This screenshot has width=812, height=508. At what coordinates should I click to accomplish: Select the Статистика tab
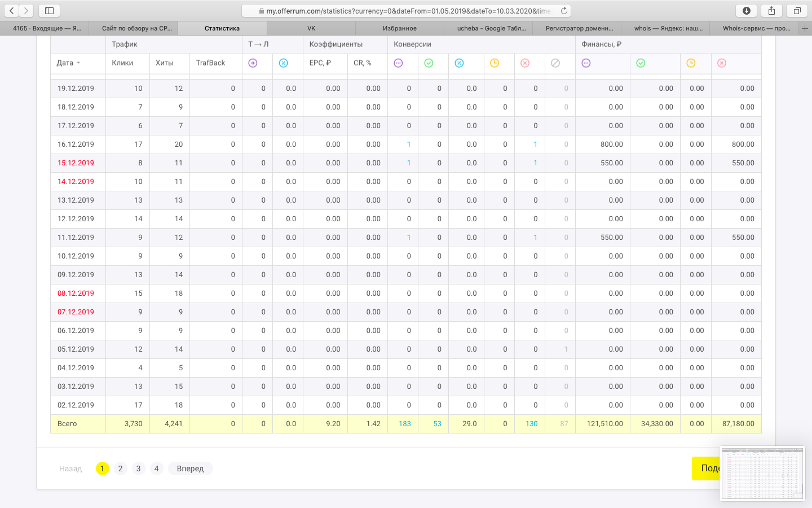click(222, 28)
